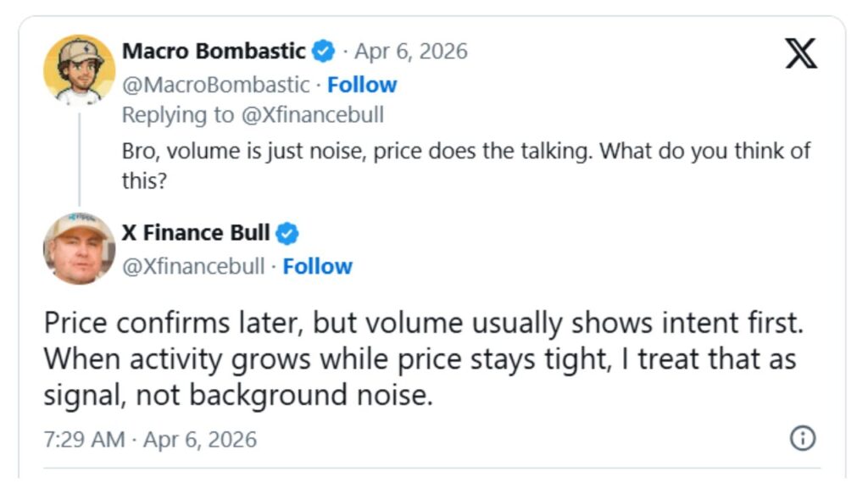Click the X Finance Bull display name
The height and width of the screenshot is (488, 868).
tap(197, 234)
